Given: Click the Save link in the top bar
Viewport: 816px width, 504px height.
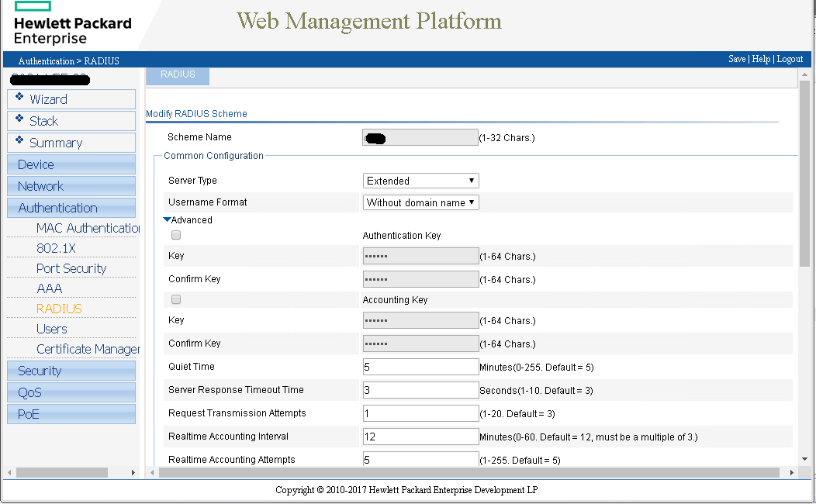Looking at the screenshot, I should coord(736,58).
